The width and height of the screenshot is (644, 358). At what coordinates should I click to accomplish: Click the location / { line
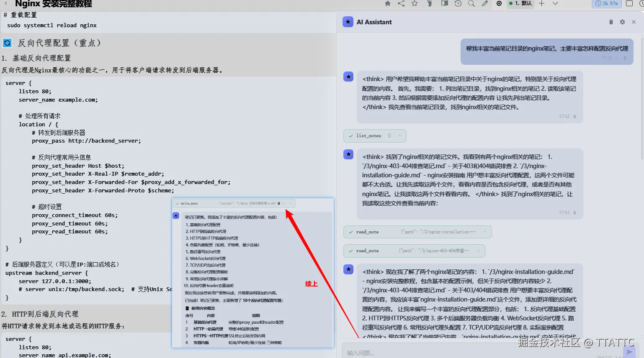tap(39, 125)
